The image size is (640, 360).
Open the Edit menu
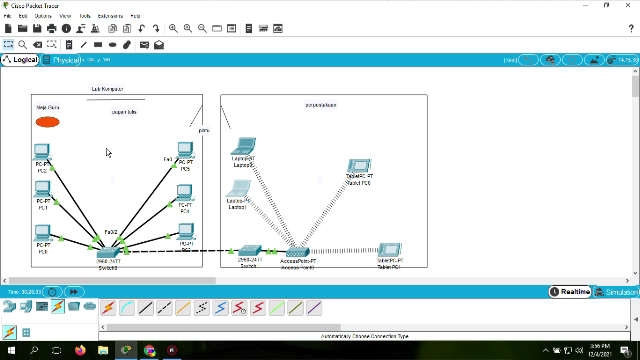[23, 16]
